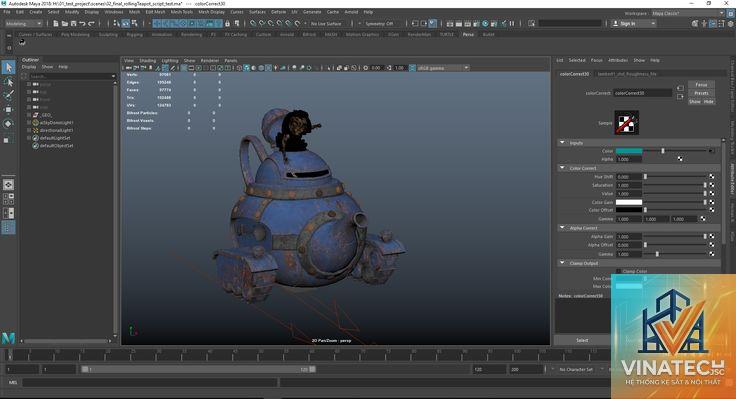Open the teal Color swatch picker

pos(629,151)
